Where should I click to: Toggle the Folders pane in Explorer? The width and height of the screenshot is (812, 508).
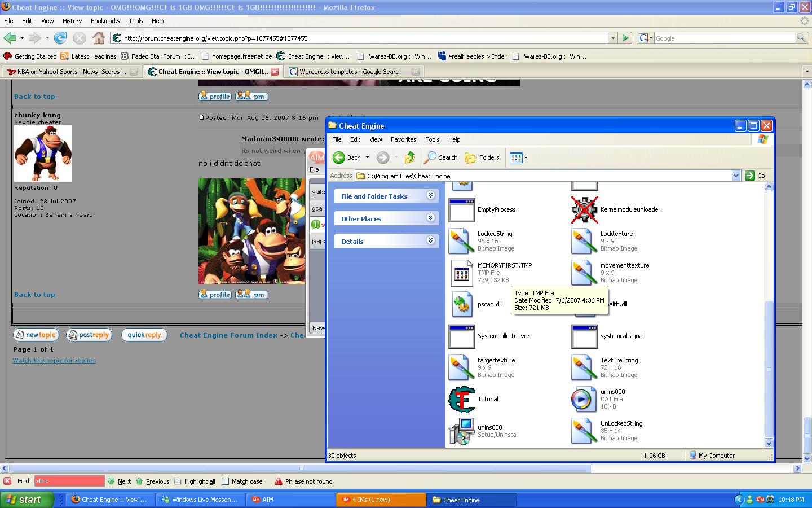482,157
